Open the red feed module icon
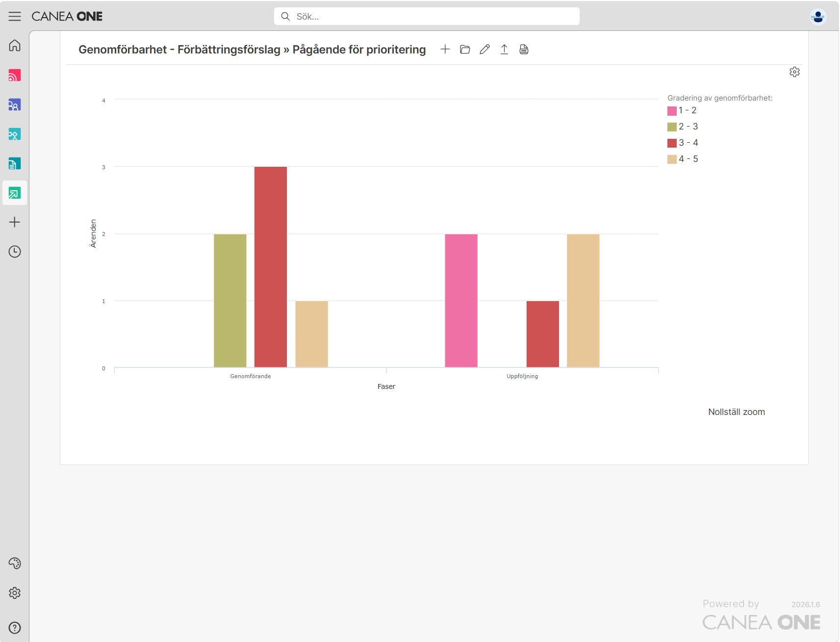Screen dimensions: 840x642 click(x=15, y=75)
